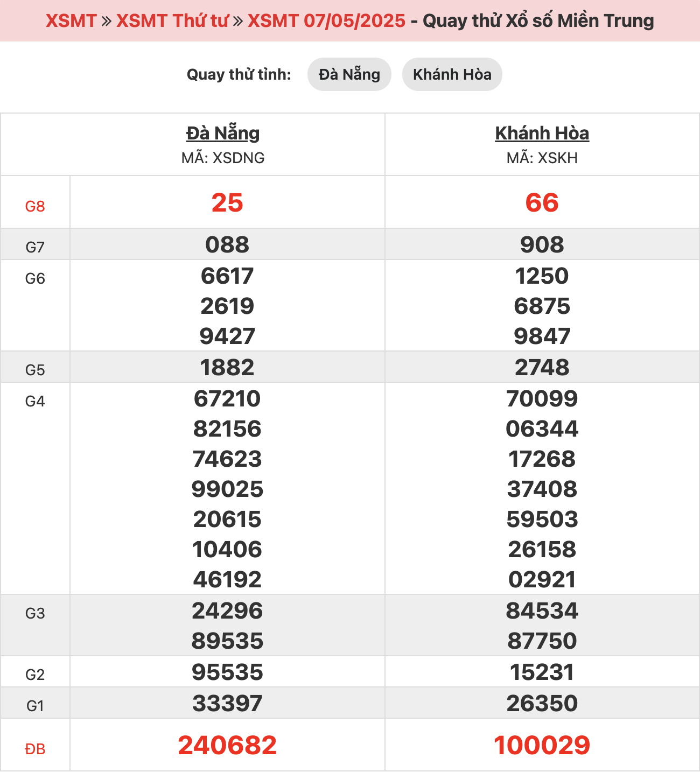This screenshot has height=772, width=700.
Task: Click the Khánh Hòa trial draw button
Action: click(452, 74)
